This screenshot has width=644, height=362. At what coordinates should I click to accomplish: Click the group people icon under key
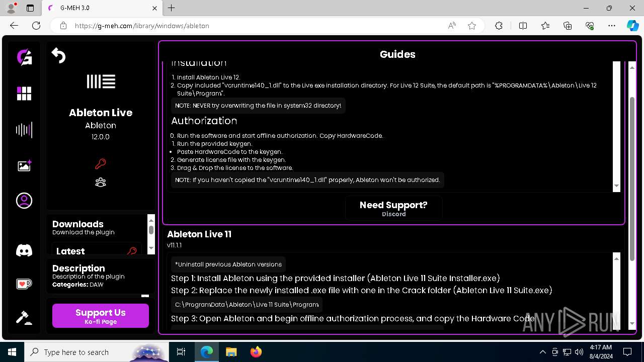101,182
